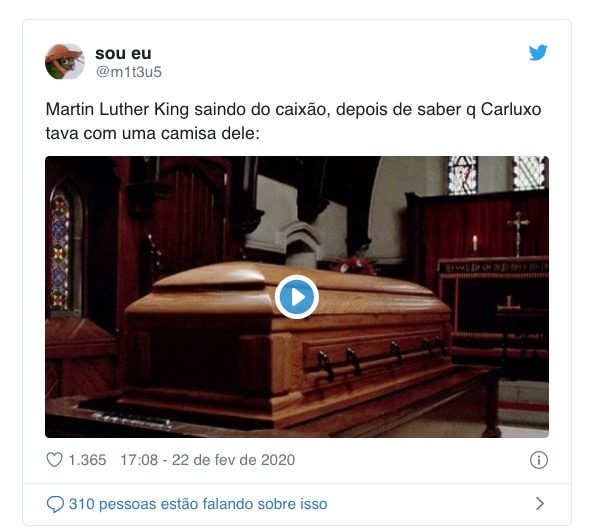Click the Twitter bird logo
This screenshot has height=530, width=604.
tap(538, 53)
